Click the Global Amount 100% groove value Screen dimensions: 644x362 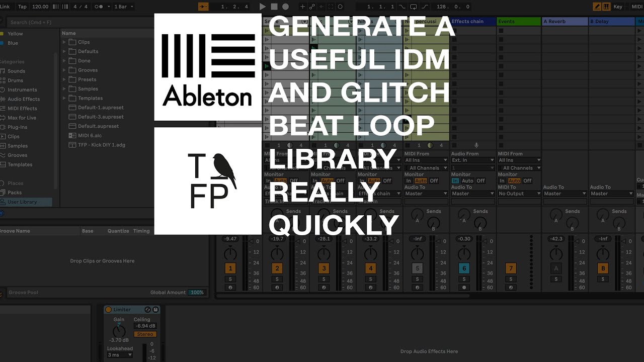(197, 293)
